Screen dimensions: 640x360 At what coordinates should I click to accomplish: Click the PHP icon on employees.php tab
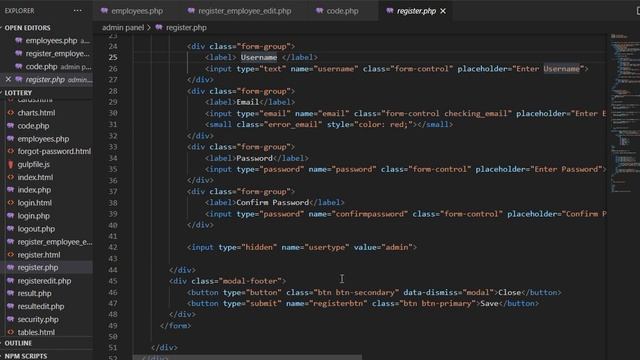104,11
